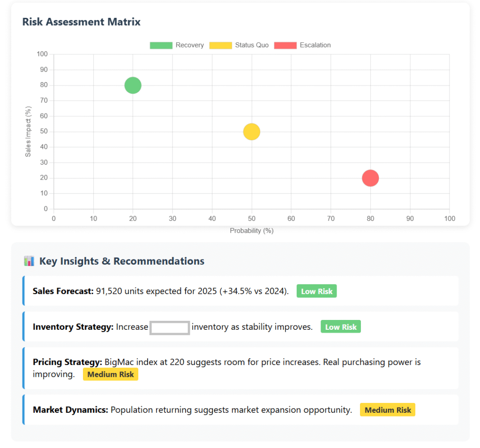Click the Medium Risk badge in Market Dynamics
This screenshot has width=480, height=448.
click(x=388, y=410)
